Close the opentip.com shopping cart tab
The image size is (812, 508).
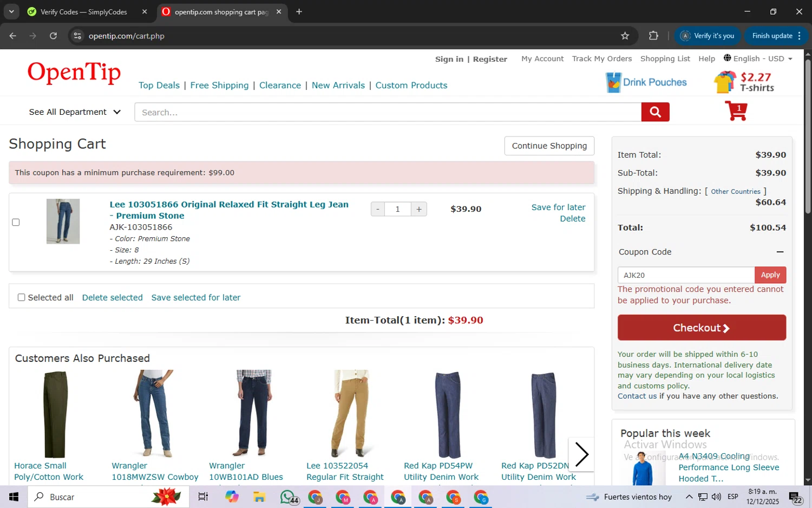[279, 11]
